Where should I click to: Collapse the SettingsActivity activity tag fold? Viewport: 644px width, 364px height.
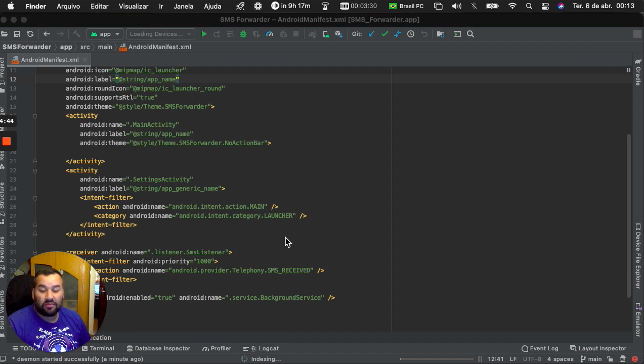(x=35, y=170)
